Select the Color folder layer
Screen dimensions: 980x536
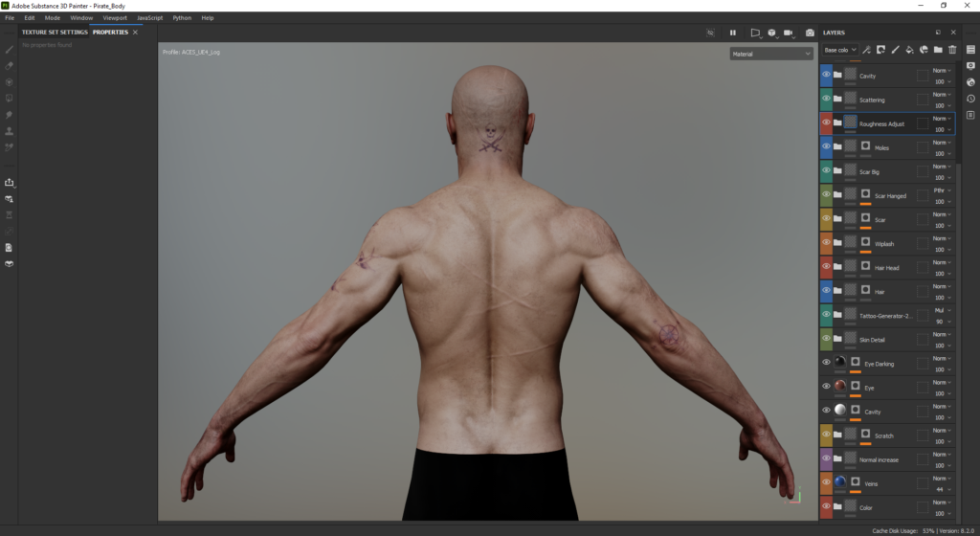point(887,507)
